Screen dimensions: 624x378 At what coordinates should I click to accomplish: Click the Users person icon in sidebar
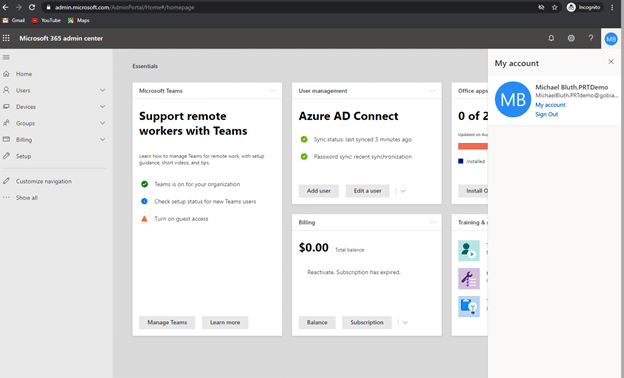(x=6, y=90)
